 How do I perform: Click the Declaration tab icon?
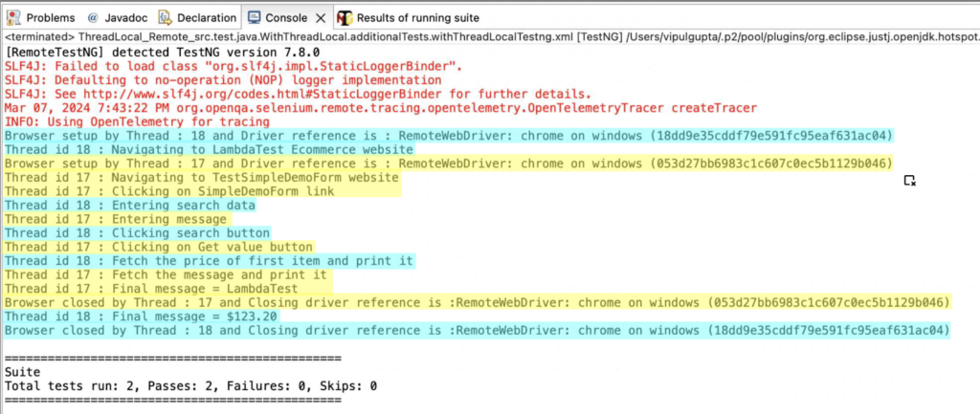(x=166, y=17)
